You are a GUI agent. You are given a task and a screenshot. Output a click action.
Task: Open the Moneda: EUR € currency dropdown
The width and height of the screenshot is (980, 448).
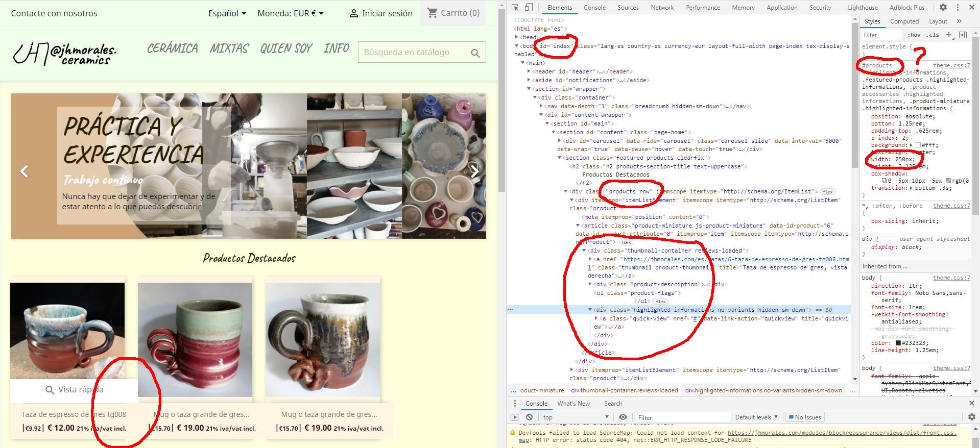tap(291, 13)
